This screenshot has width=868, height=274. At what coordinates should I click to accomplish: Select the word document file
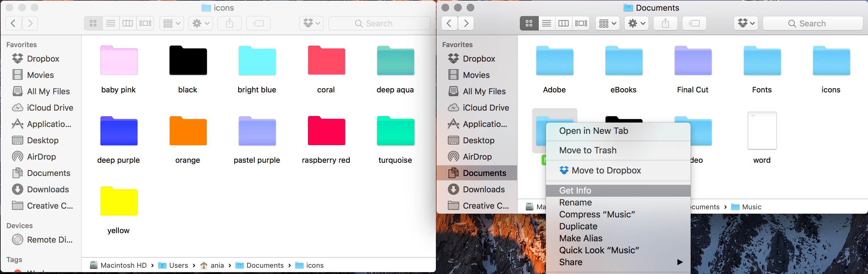(762, 131)
